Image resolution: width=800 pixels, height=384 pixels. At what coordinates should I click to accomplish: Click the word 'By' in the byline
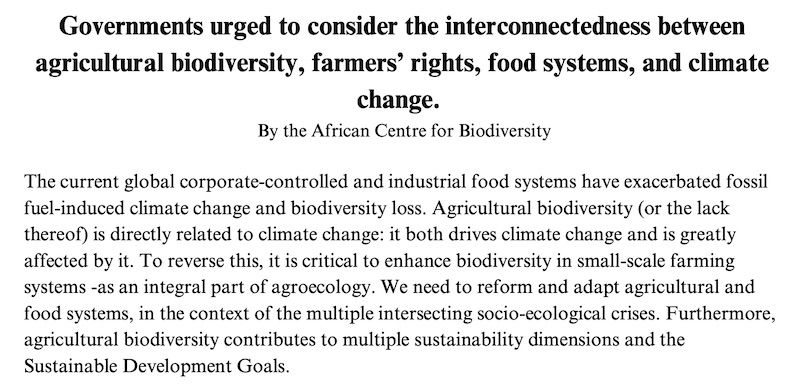pyautogui.click(x=268, y=132)
